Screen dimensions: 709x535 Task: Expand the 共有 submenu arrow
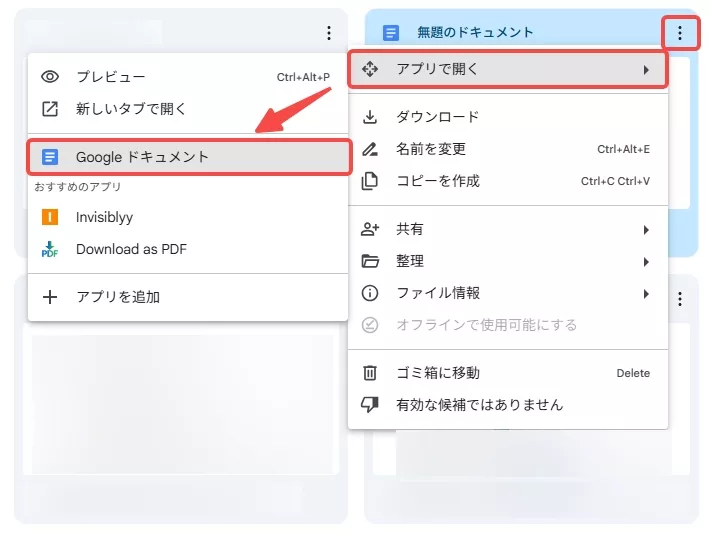(646, 230)
